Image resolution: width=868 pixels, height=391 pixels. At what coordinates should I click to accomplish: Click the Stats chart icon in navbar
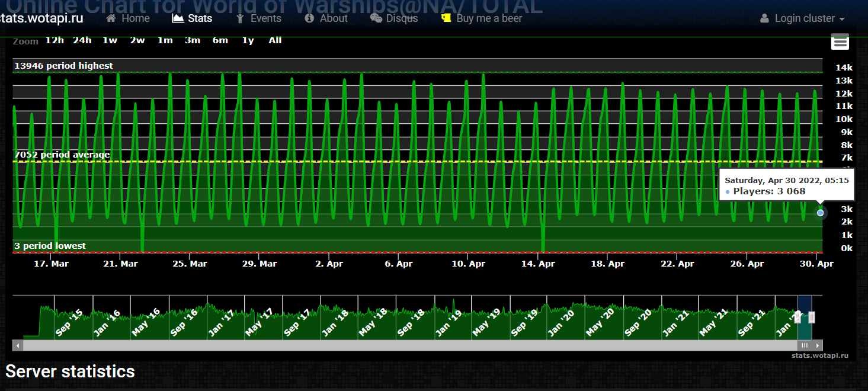[178, 18]
